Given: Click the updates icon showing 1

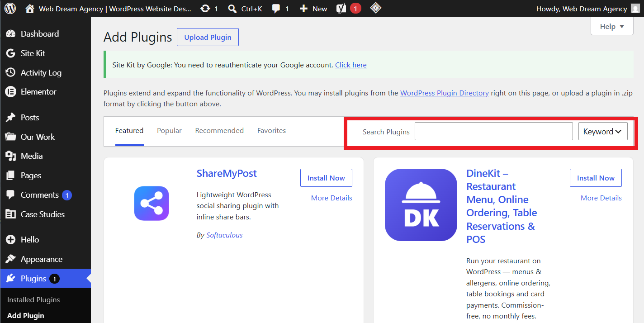Looking at the screenshot, I should click(205, 9).
